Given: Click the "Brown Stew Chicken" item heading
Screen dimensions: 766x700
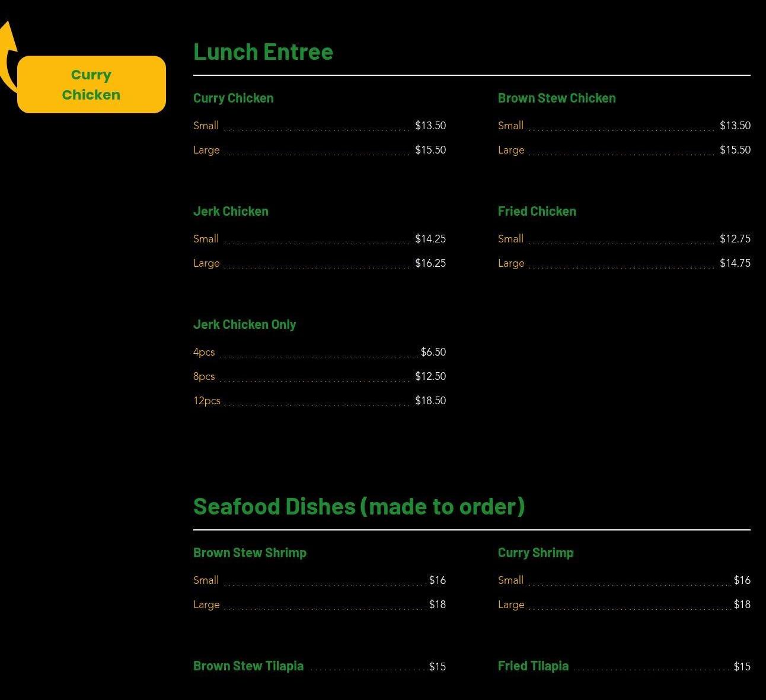Looking at the screenshot, I should [557, 98].
